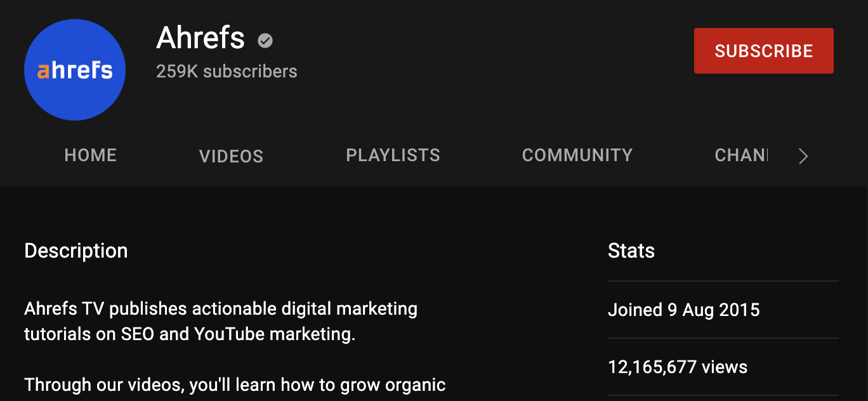The width and height of the screenshot is (868, 401).
Task: Open the HOME tab
Action: click(x=91, y=155)
